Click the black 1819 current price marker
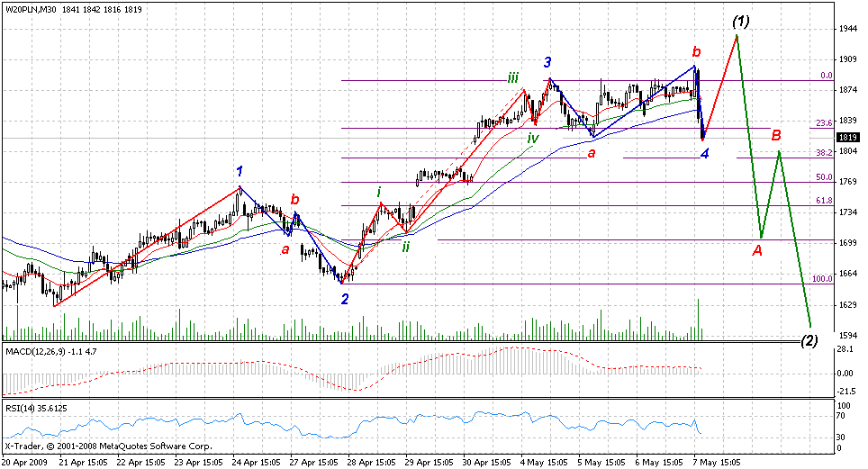The width and height of the screenshot is (868, 469). click(x=847, y=138)
